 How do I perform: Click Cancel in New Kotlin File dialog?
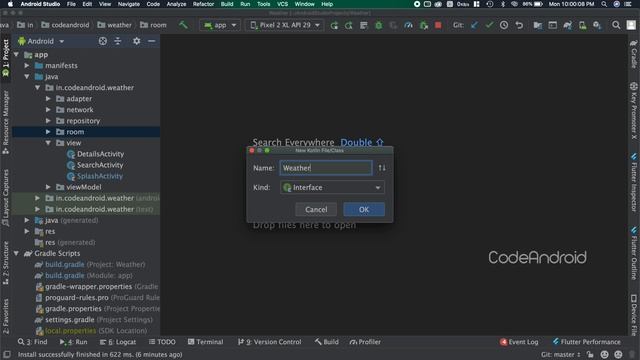point(316,209)
